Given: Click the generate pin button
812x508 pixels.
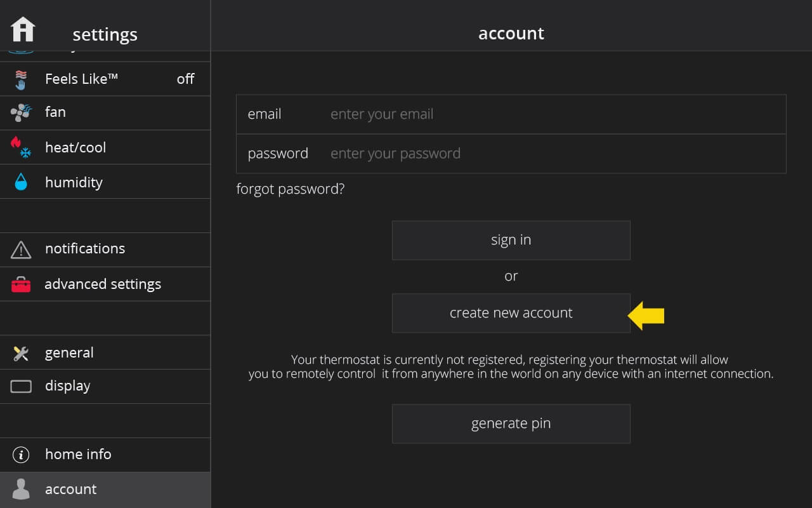Looking at the screenshot, I should (511, 424).
